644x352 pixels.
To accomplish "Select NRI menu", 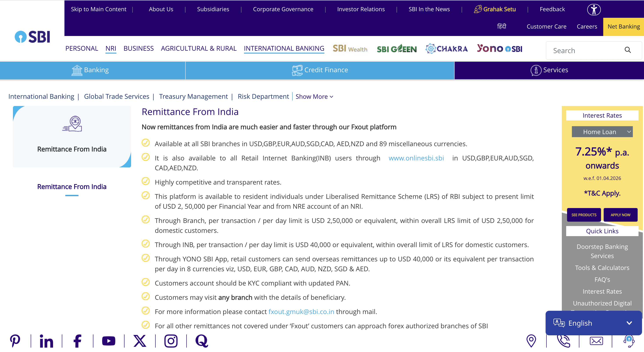I will (x=111, y=48).
